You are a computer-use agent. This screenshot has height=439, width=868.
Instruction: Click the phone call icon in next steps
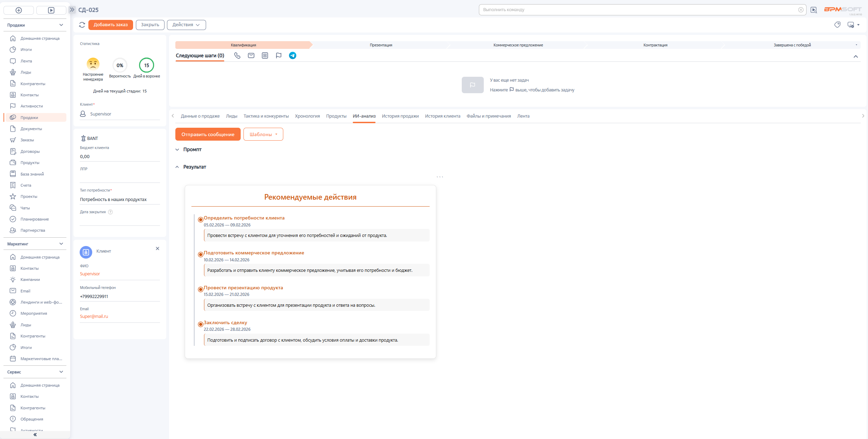coord(237,55)
